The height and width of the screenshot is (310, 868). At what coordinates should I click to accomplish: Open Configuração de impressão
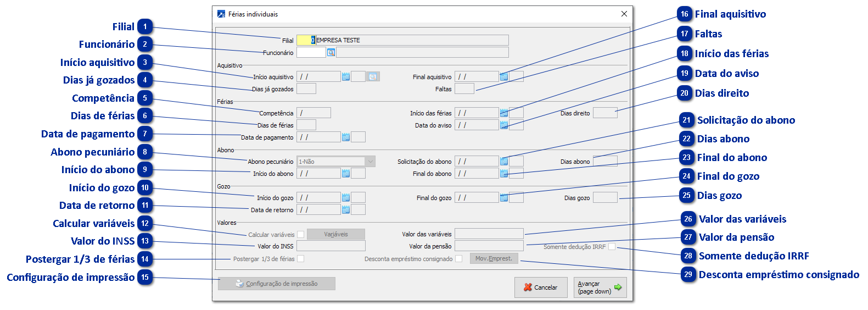(277, 284)
